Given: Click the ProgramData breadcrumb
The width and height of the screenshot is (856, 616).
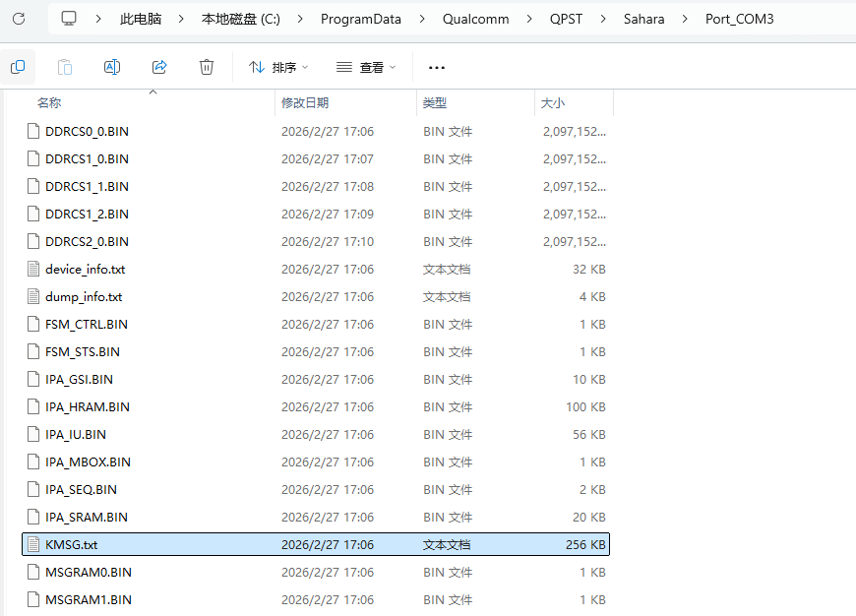Looking at the screenshot, I should tap(361, 19).
